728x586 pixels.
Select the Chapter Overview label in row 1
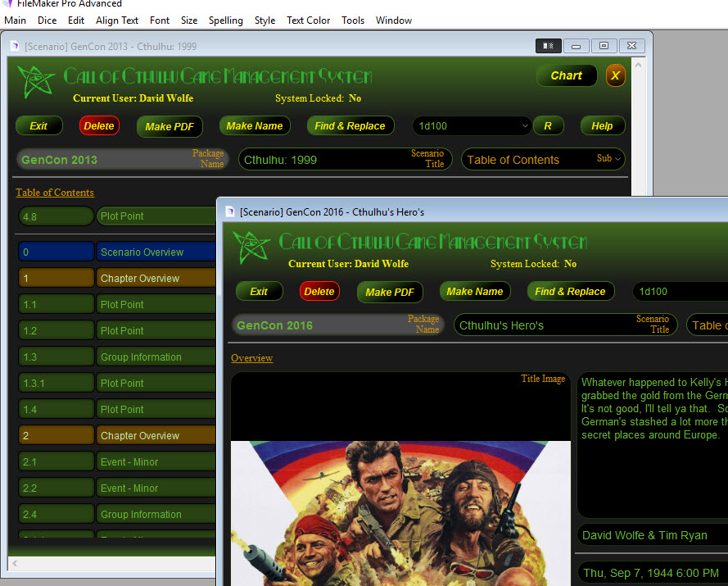coord(140,279)
